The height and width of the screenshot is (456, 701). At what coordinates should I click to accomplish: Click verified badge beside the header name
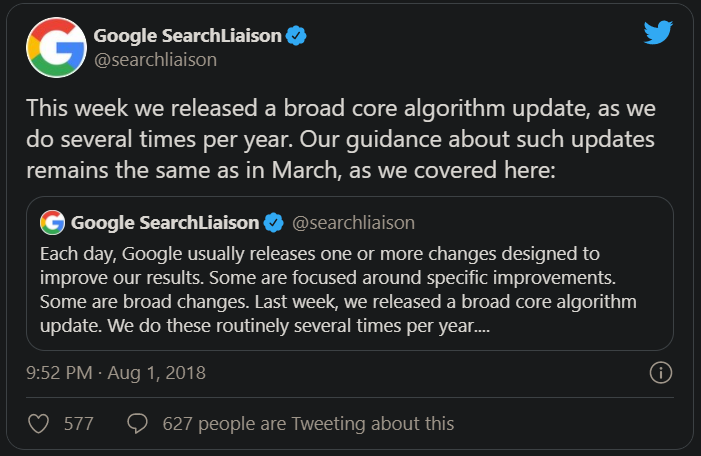pos(297,36)
